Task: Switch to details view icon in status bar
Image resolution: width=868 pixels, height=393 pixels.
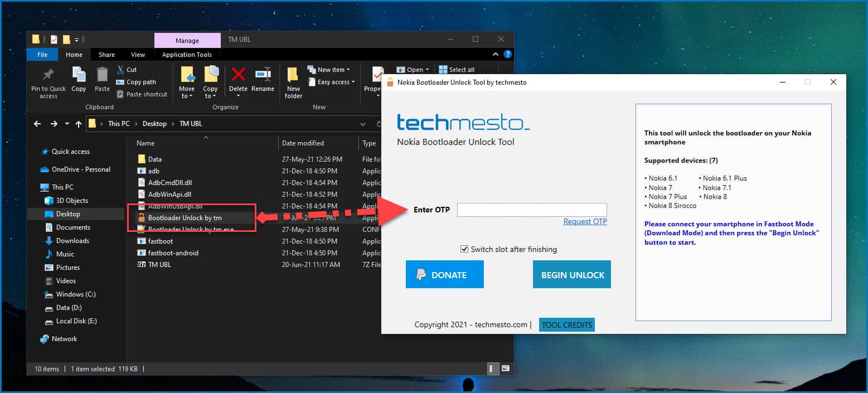Action: tap(493, 368)
